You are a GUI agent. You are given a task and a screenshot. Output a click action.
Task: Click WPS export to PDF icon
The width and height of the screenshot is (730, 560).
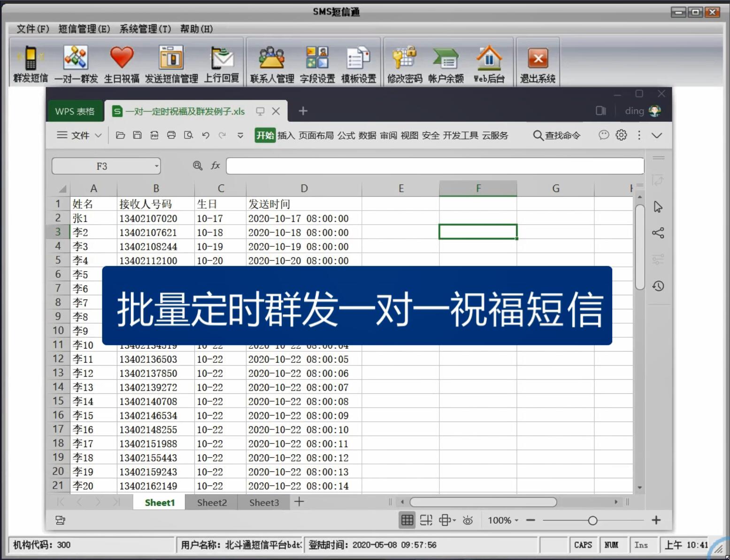154,135
